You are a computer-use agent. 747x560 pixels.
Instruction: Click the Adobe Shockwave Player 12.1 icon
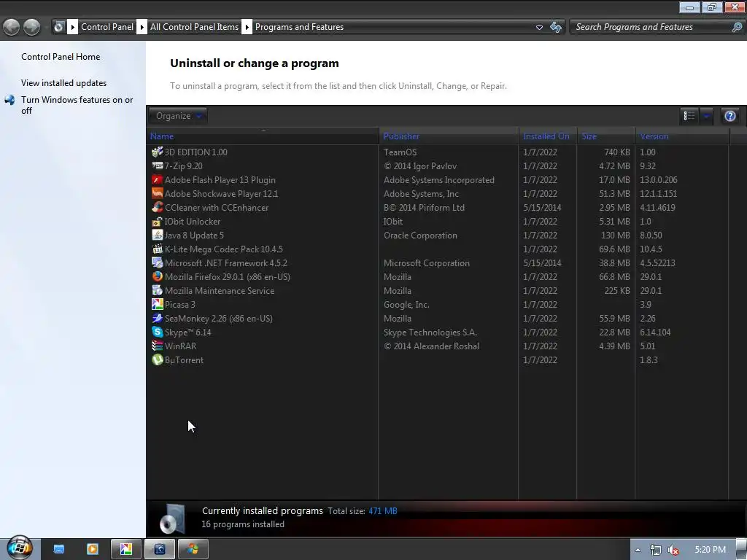[x=158, y=193]
